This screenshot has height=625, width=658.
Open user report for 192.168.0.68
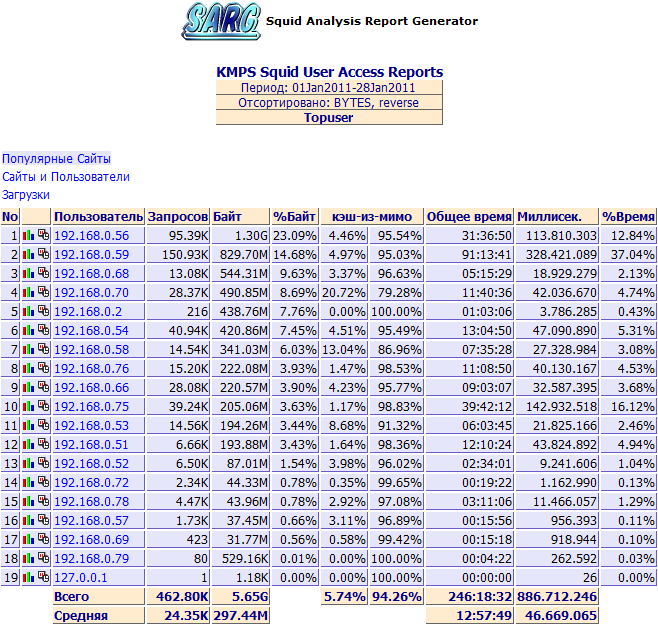(x=91, y=274)
